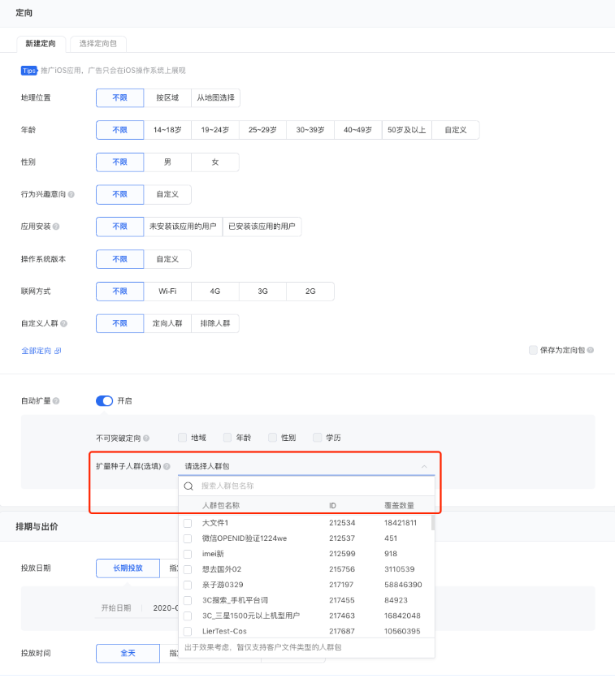Check the 地域 checkbox

[x=182, y=438]
